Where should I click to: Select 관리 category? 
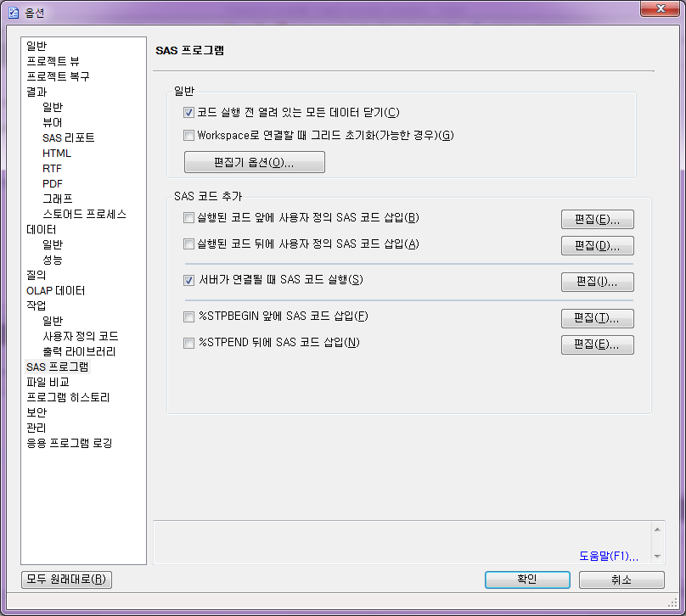click(36, 428)
